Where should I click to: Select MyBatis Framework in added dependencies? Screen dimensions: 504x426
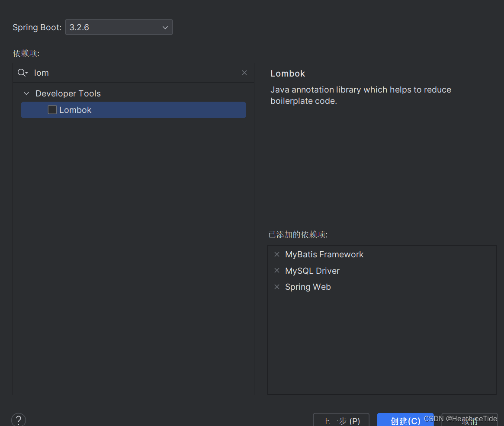pyautogui.click(x=324, y=254)
